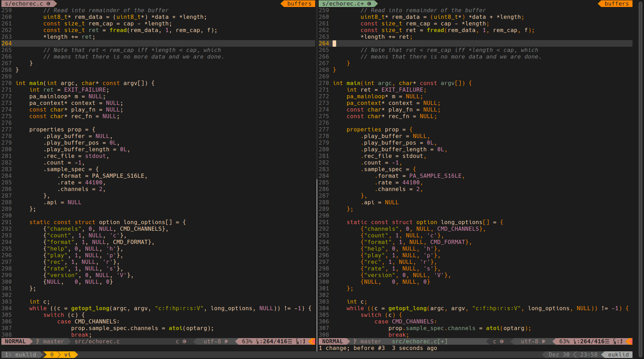
Task: Click the git branch icon in left status line
Action: 38,342
